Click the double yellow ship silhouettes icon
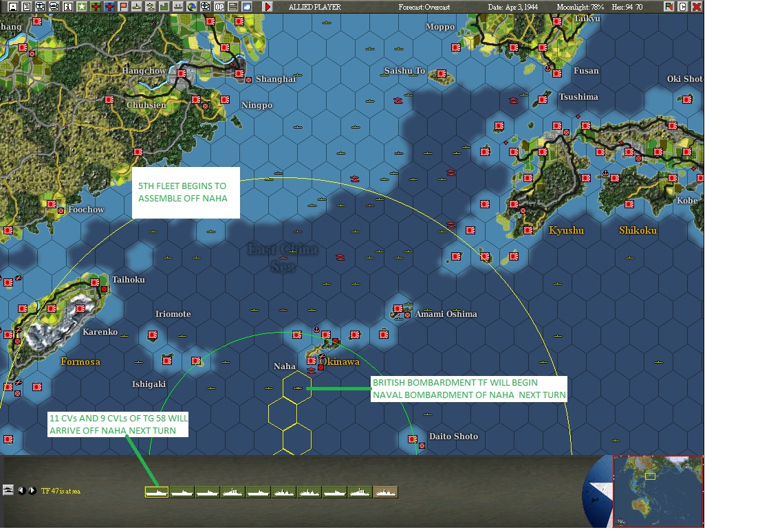This screenshot has height=532, width=782. 150,6
